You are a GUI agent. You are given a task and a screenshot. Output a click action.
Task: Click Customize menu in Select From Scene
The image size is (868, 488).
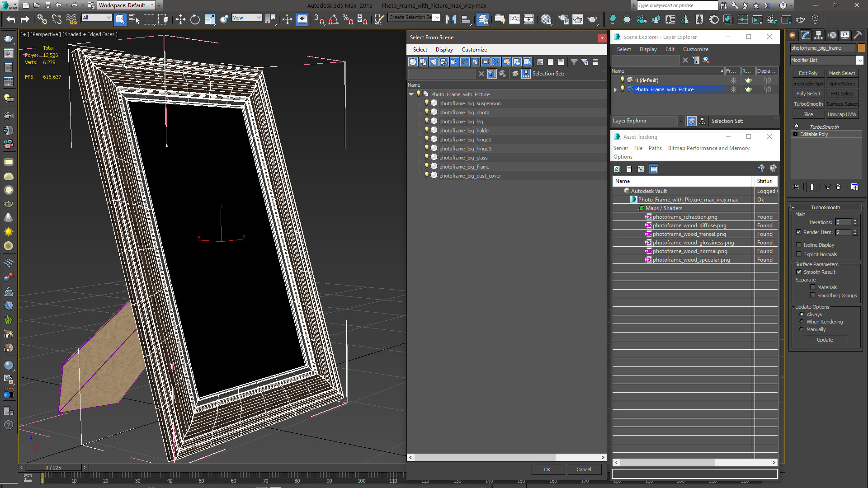[x=475, y=49]
